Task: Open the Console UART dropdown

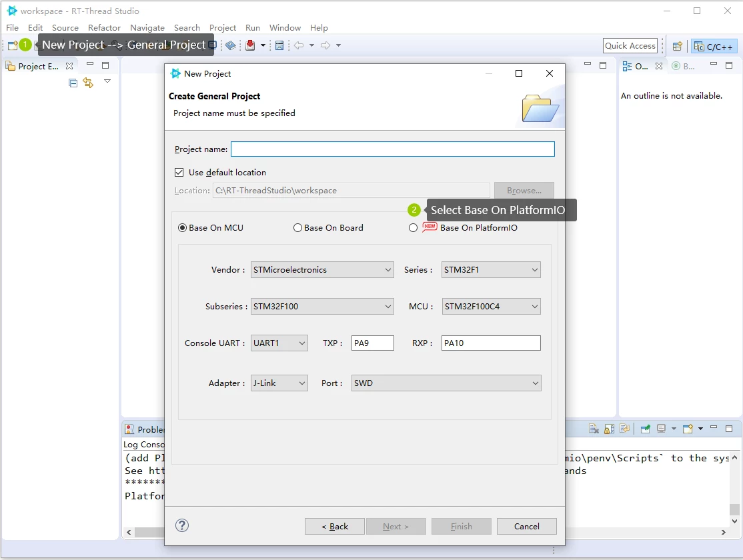Action: point(279,343)
